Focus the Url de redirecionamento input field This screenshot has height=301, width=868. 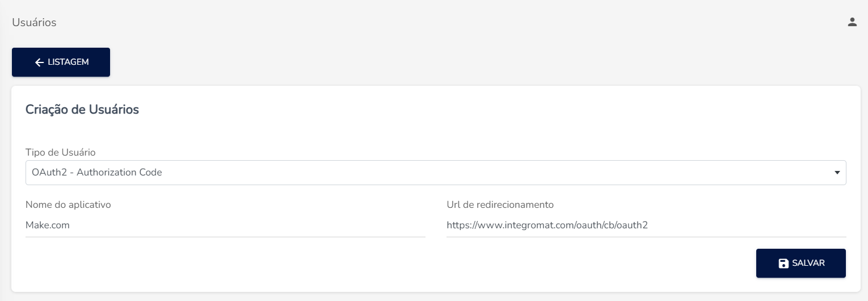(x=646, y=225)
